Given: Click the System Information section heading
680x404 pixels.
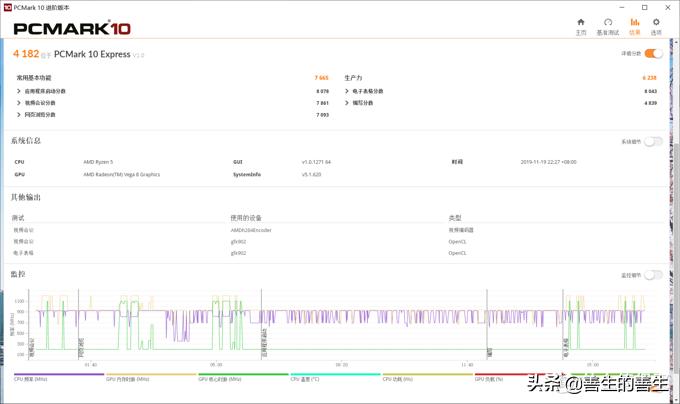Looking at the screenshot, I should click(26, 140).
